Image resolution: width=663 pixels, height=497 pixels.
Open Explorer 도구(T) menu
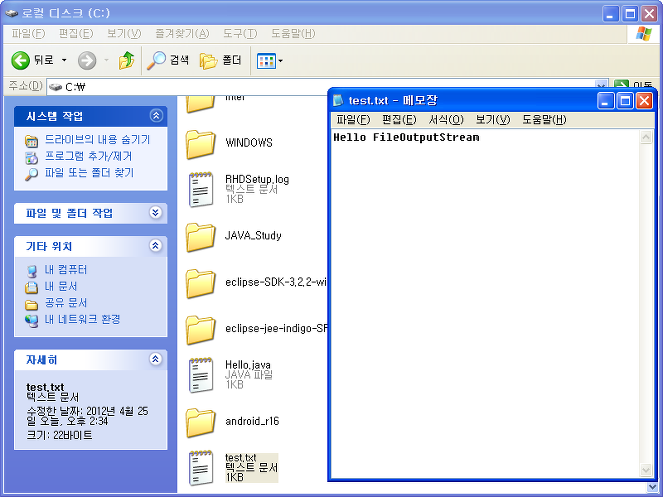[240, 33]
